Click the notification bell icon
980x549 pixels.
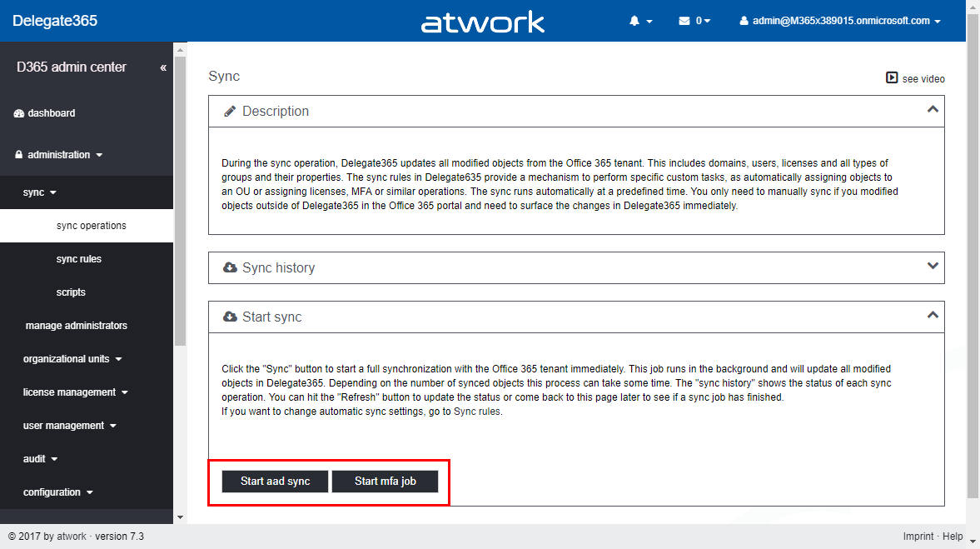pos(634,21)
